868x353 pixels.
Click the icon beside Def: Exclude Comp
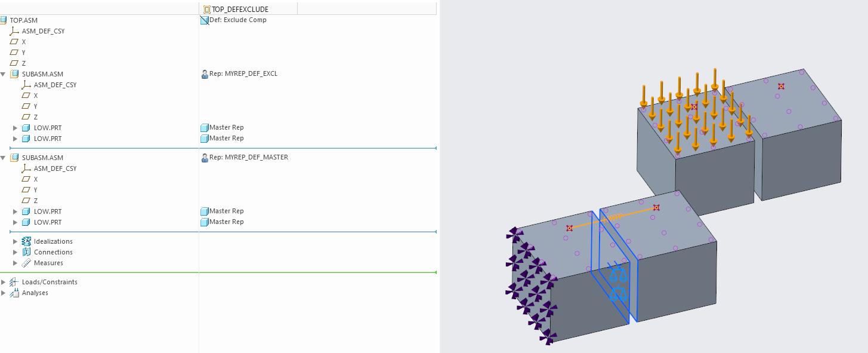204,20
